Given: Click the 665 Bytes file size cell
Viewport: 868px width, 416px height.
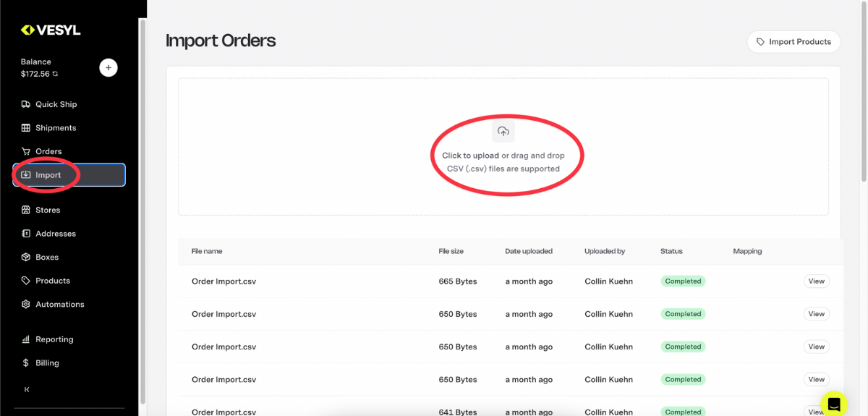Looking at the screenshot, I should 458,281.
